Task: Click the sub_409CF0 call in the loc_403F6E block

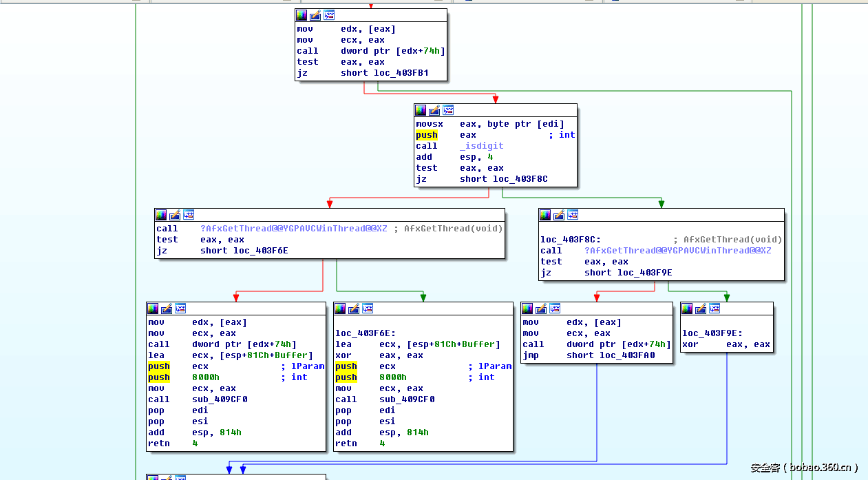Action: pos(407,399)
